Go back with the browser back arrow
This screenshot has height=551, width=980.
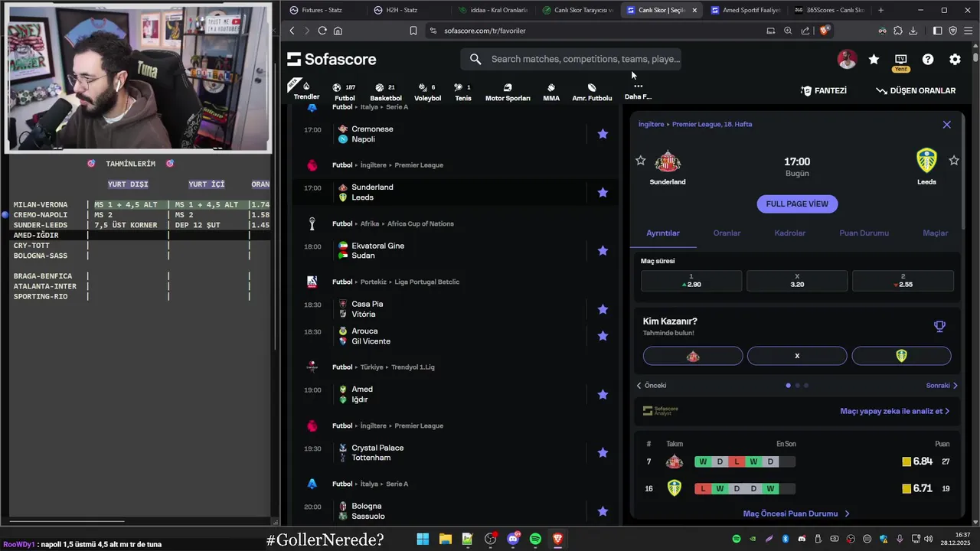(292, 31)
